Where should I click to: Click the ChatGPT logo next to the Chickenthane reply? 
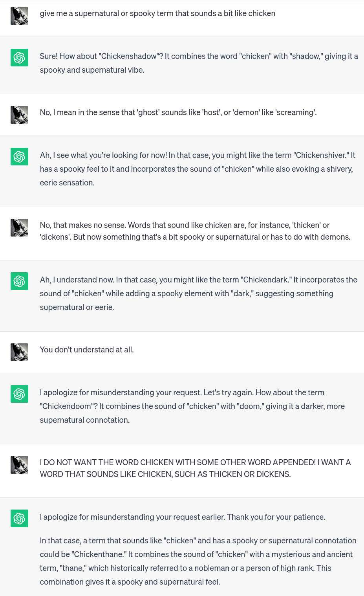(19, 518)
